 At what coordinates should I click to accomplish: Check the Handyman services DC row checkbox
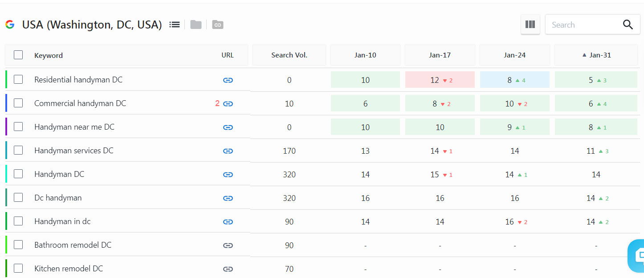(18, 151)
